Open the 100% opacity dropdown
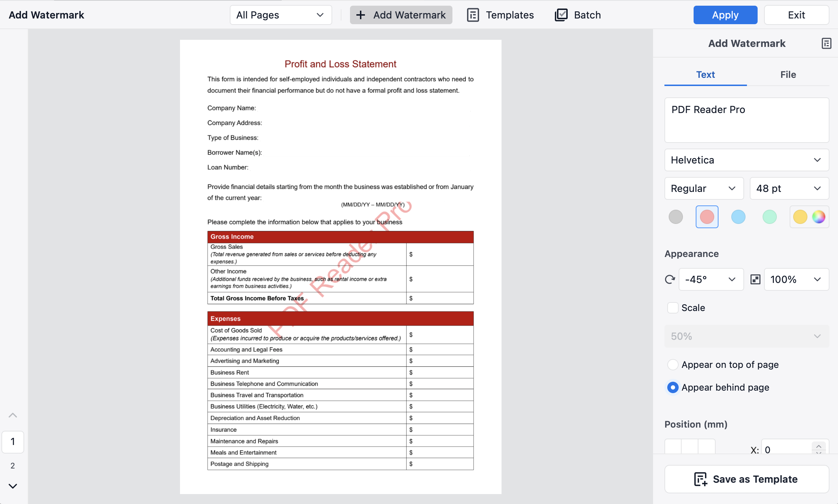838x504 pixels. click(x=796, y=279)
